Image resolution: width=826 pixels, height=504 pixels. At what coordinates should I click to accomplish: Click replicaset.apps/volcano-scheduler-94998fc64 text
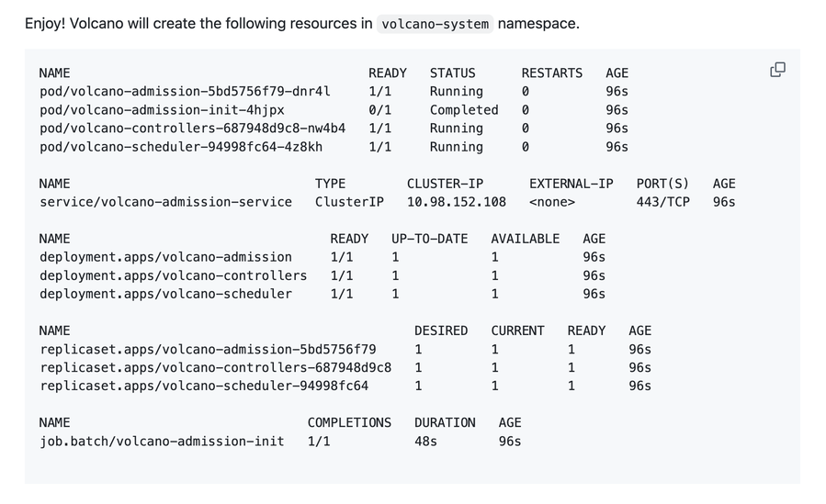click(204, 386)
